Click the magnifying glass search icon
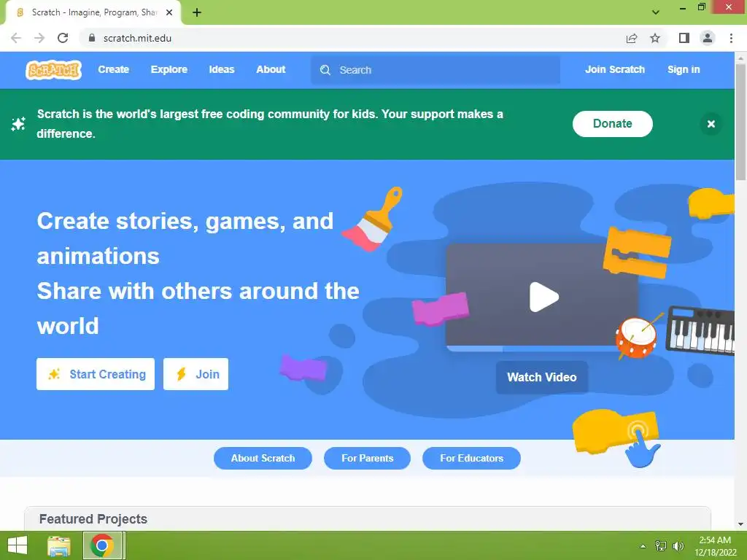 click(325, 70)
